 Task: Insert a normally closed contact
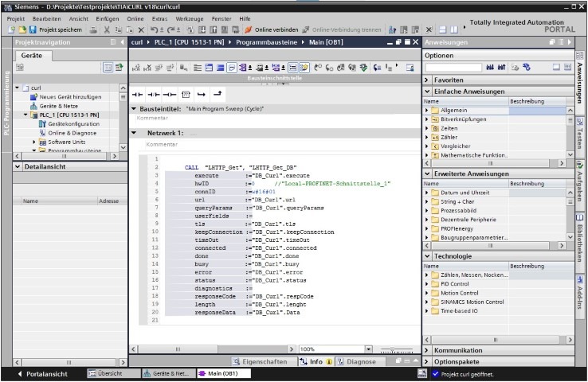coord(154,95)
